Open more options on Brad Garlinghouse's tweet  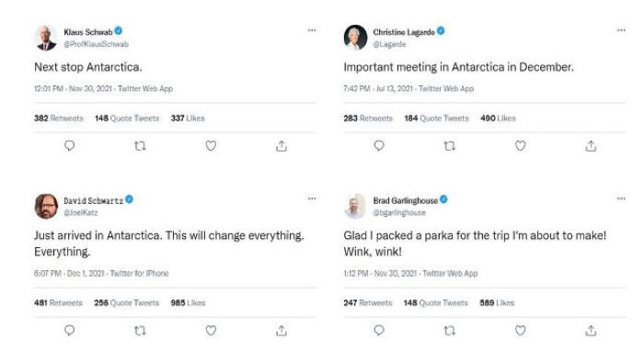click(x=621, y=198)
